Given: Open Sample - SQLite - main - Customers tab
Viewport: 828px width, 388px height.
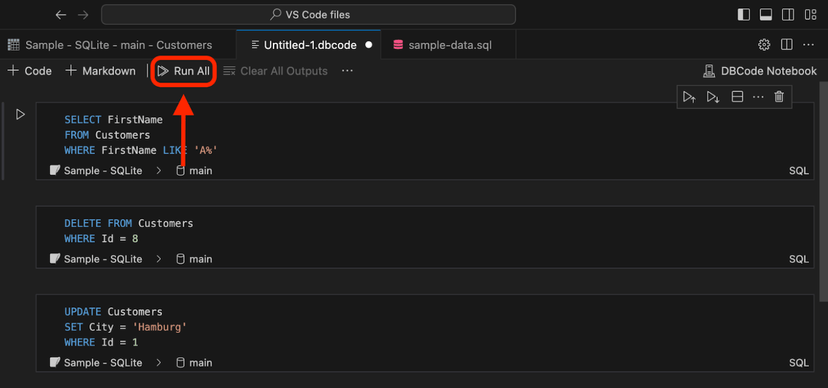Looking at the screenshot, I should [x=110, y=45].
